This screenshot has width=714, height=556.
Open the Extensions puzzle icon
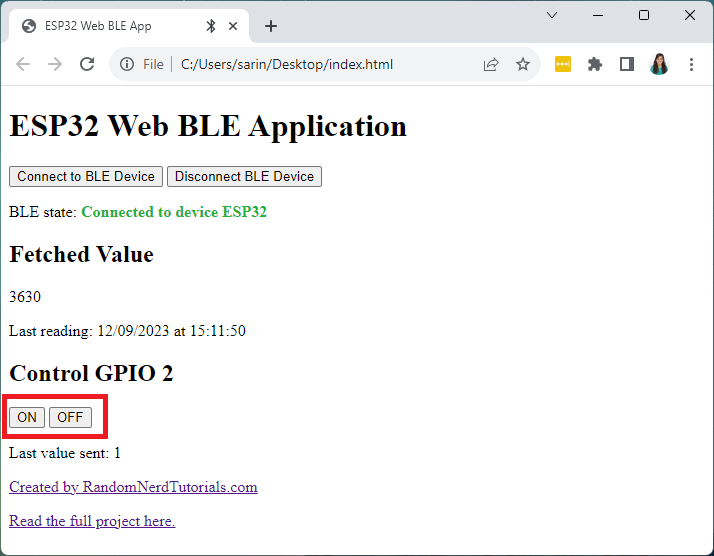(x=595, y=64)
